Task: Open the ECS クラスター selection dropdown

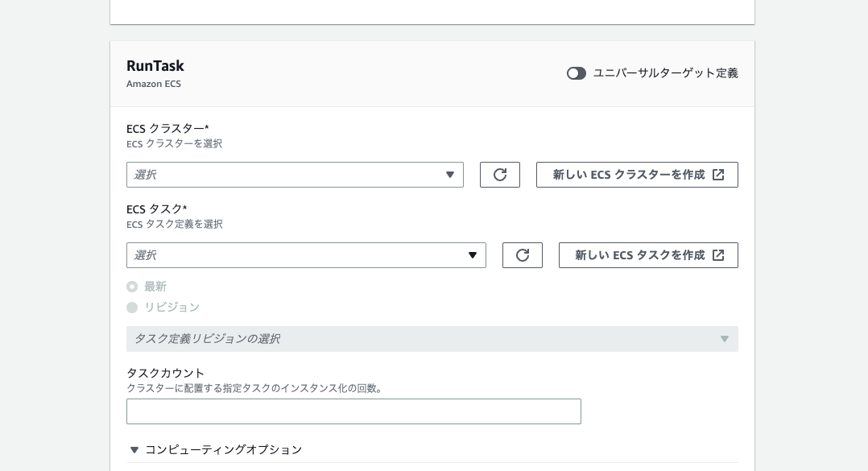Action: pos(295,175)
